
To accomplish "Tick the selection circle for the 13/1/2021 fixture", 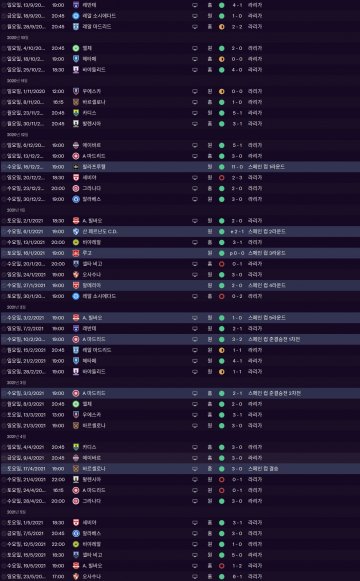I will (4, 242).
